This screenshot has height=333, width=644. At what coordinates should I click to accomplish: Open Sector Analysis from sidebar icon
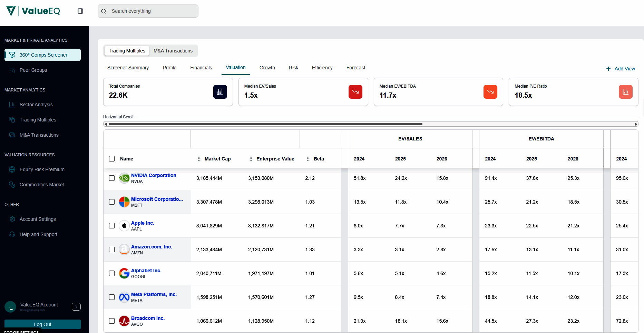(12, 105)
